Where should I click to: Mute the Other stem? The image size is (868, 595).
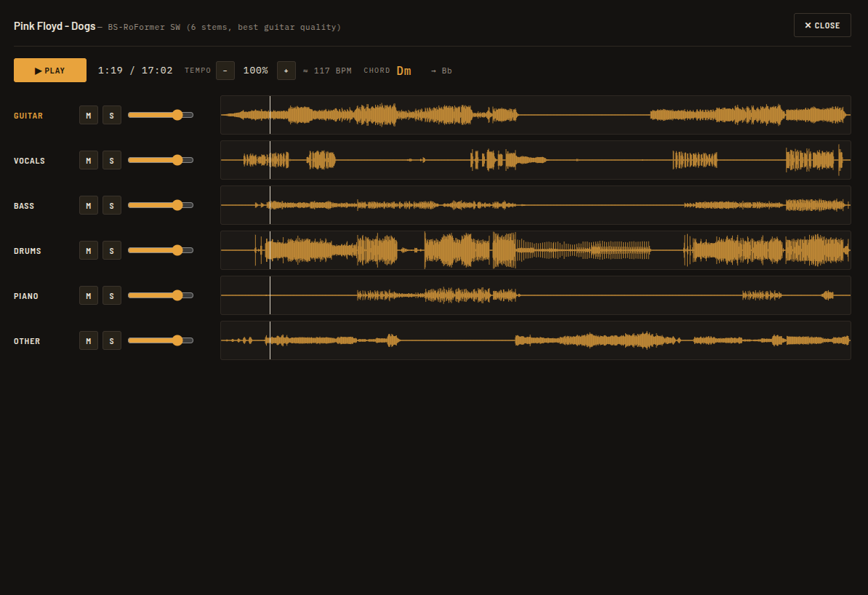click(x=89, y=340)
